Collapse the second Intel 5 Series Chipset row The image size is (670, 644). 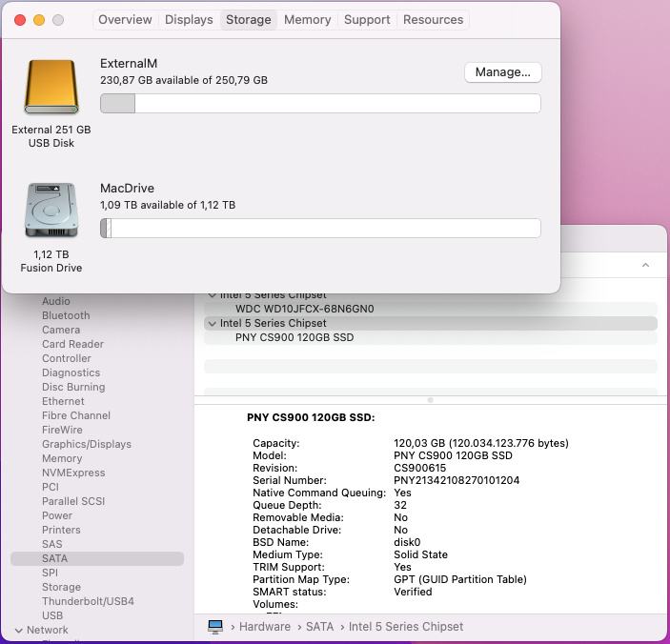[x=211, y=324]
